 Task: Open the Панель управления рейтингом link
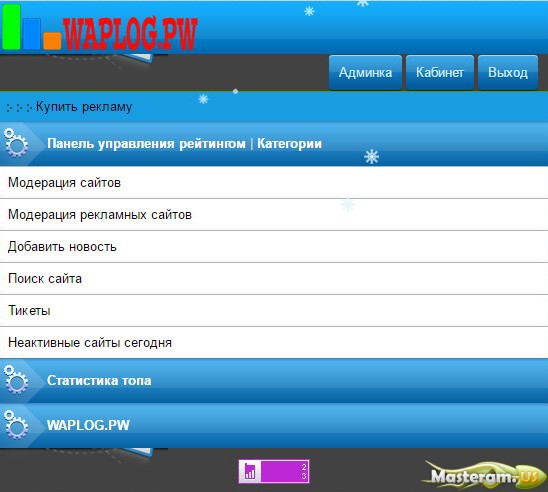146,144
